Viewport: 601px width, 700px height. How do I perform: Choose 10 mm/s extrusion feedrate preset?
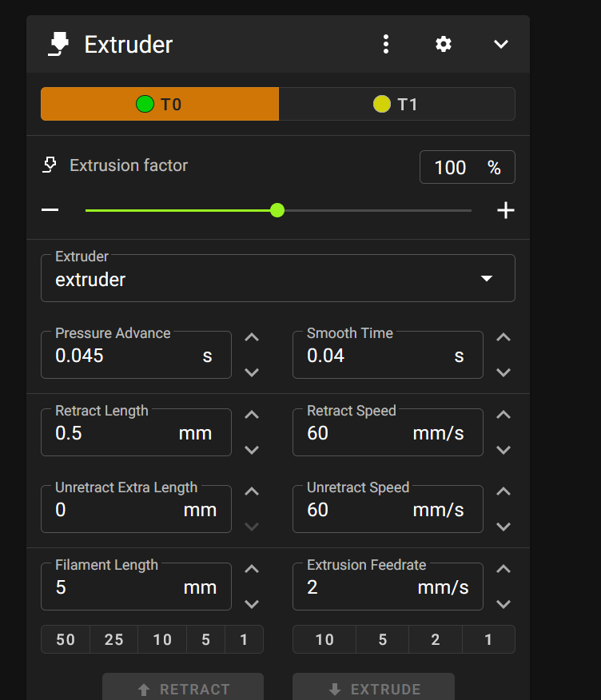point(324,640)
